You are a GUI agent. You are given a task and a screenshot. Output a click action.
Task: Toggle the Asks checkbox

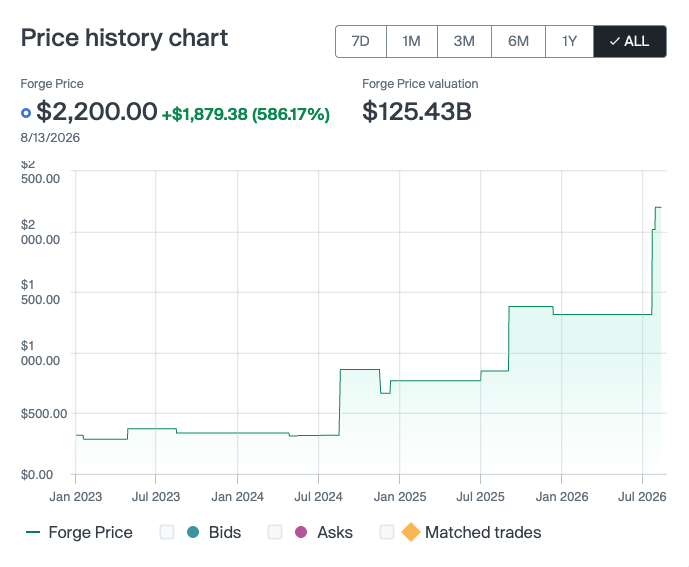tap(275, 532)
